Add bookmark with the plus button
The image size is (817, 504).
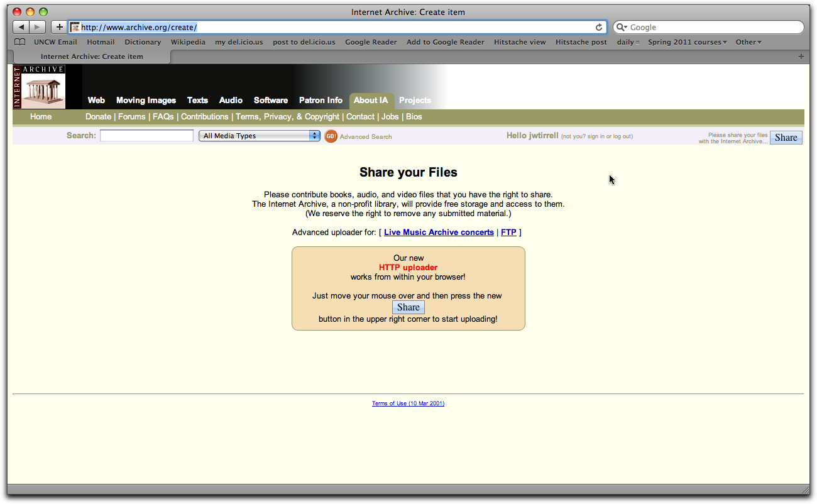pyautogui.click(x=60, y=27)
